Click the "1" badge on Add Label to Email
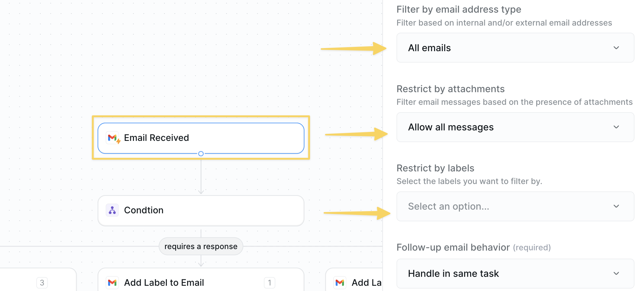The image size is (644, 291). (x=269, y=282)
